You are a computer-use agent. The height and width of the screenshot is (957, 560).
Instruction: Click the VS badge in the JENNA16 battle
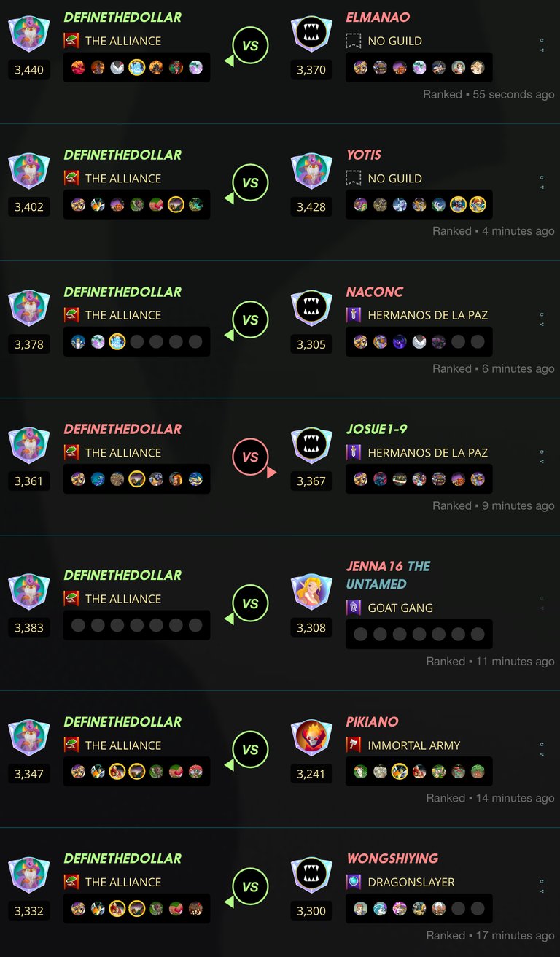click(x=250, y=603)
